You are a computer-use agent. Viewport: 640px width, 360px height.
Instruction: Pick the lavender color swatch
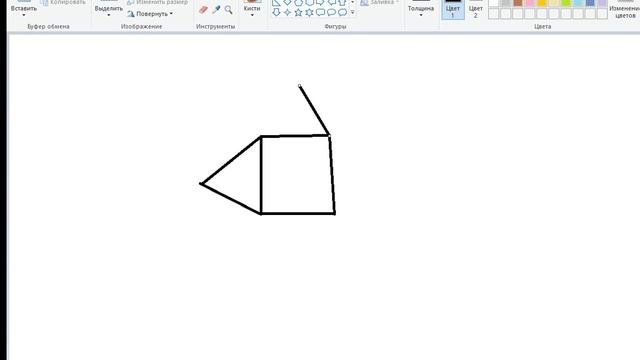click(x=602, y=3)
